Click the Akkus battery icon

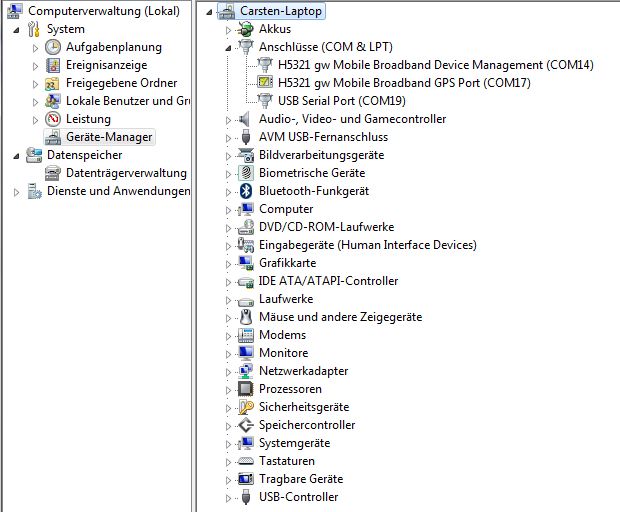246,29
